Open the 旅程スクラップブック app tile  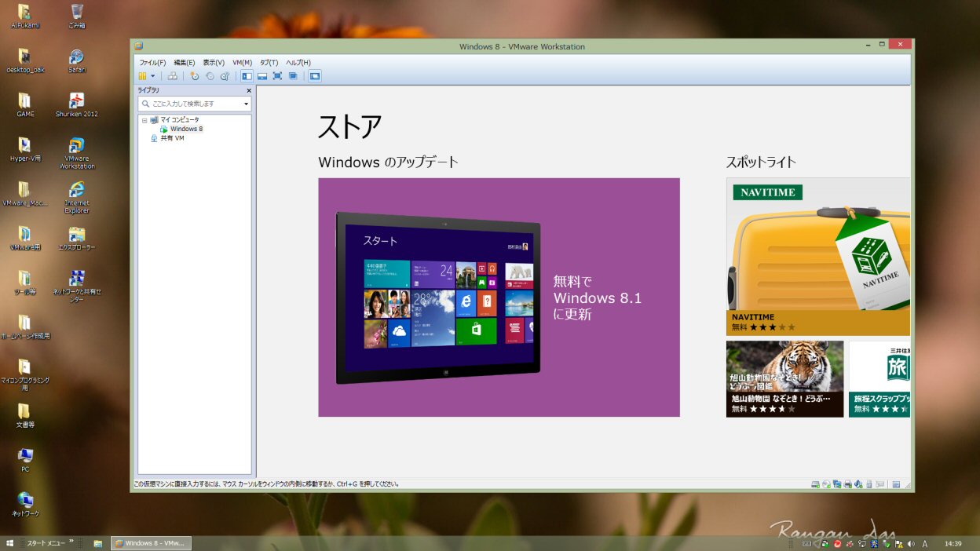(x=879, y=378)
